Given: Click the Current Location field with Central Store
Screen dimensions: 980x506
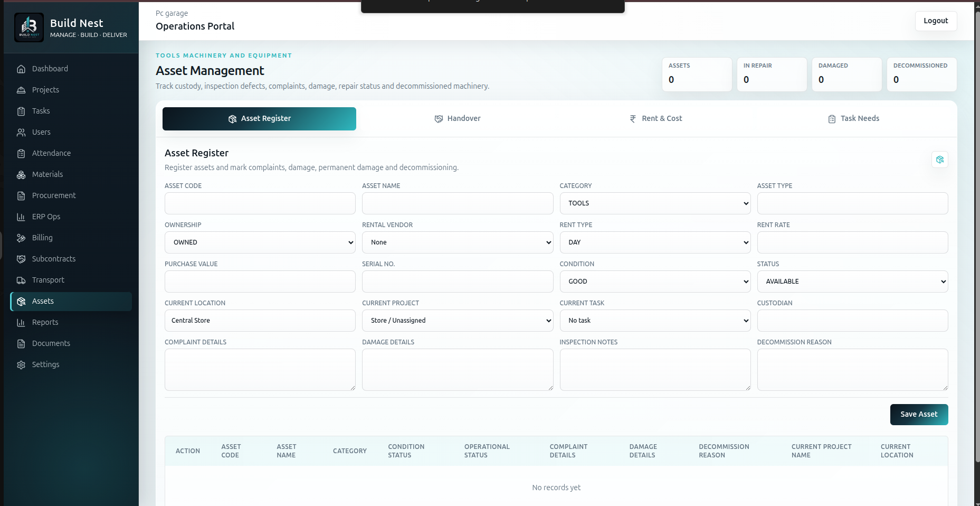Looking at the screenshot, I should (x=260, y=321).
